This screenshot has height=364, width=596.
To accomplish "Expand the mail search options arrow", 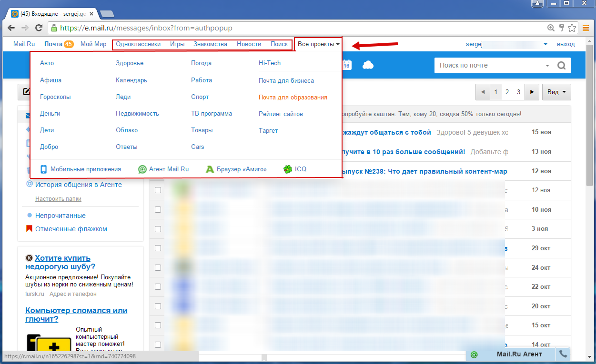I will point(547,66).
